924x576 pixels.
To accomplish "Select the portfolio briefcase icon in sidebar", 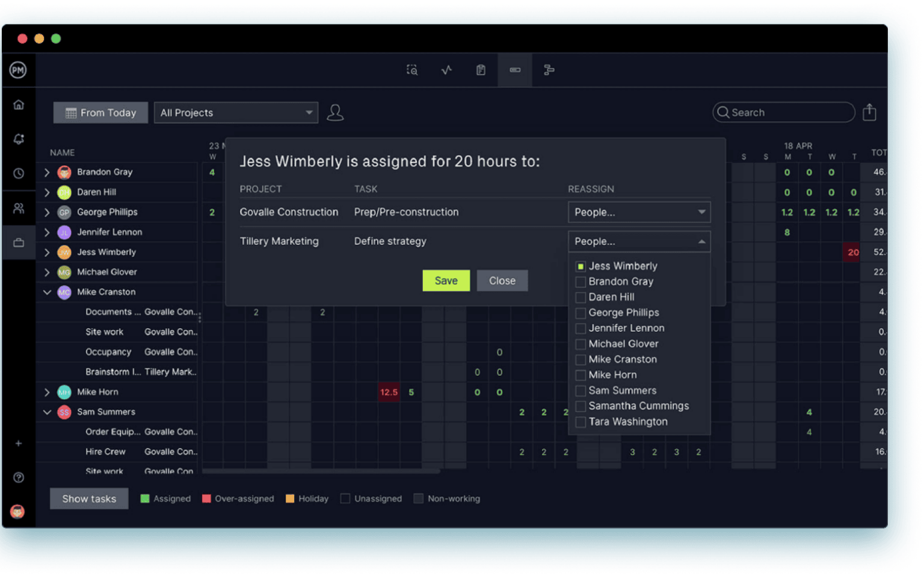I will point(19,242).
